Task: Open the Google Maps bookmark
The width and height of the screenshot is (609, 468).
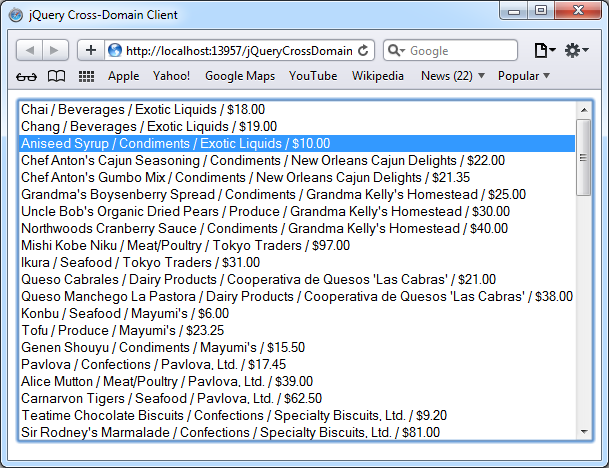Action: point(239,76)
